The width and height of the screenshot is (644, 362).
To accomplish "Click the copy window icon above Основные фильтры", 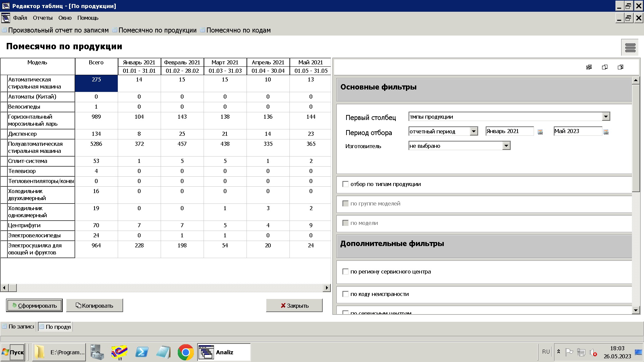I will tap(605, 67).
